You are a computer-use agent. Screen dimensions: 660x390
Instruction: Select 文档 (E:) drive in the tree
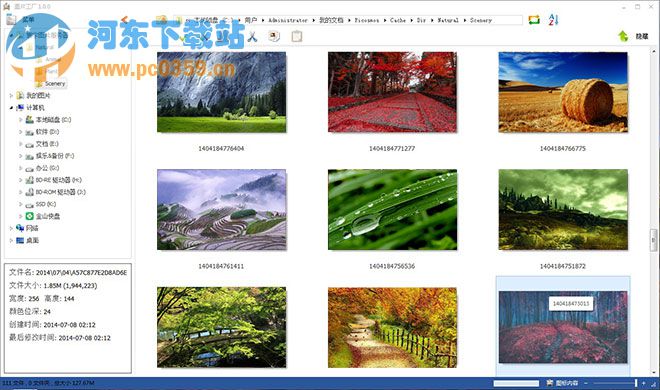pos(47,144)
